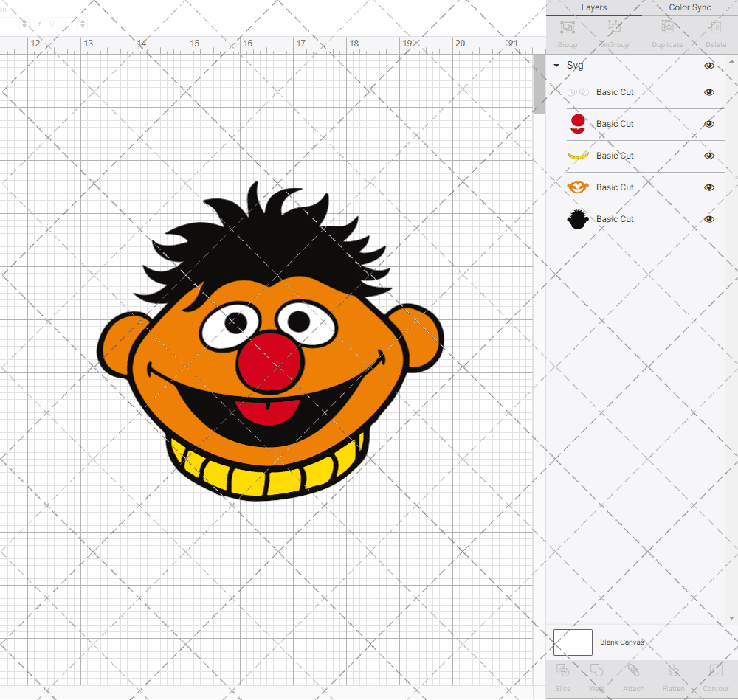
Task: Collapse the Svg layer group
Action: [x=556, y=66]
